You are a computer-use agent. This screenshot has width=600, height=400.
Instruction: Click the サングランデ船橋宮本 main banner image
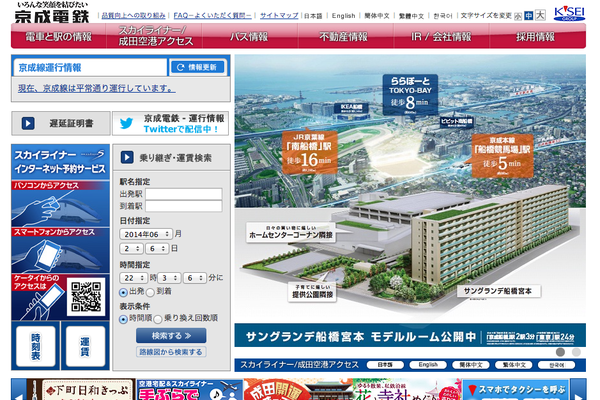[410, 200]
